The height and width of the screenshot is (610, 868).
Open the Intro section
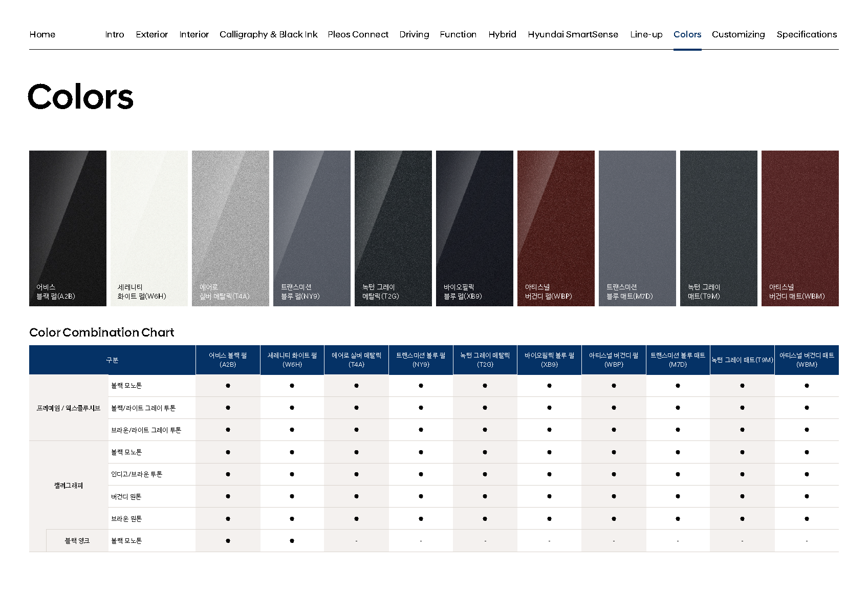[115, 34]
